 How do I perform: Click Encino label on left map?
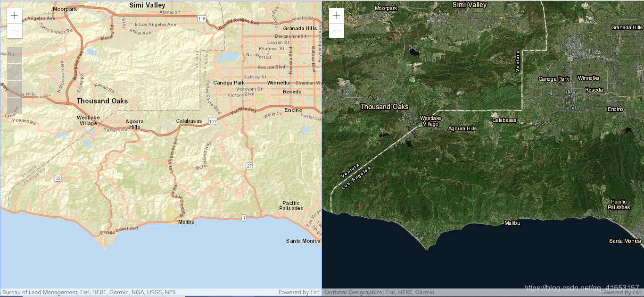[x=293, y=110]
